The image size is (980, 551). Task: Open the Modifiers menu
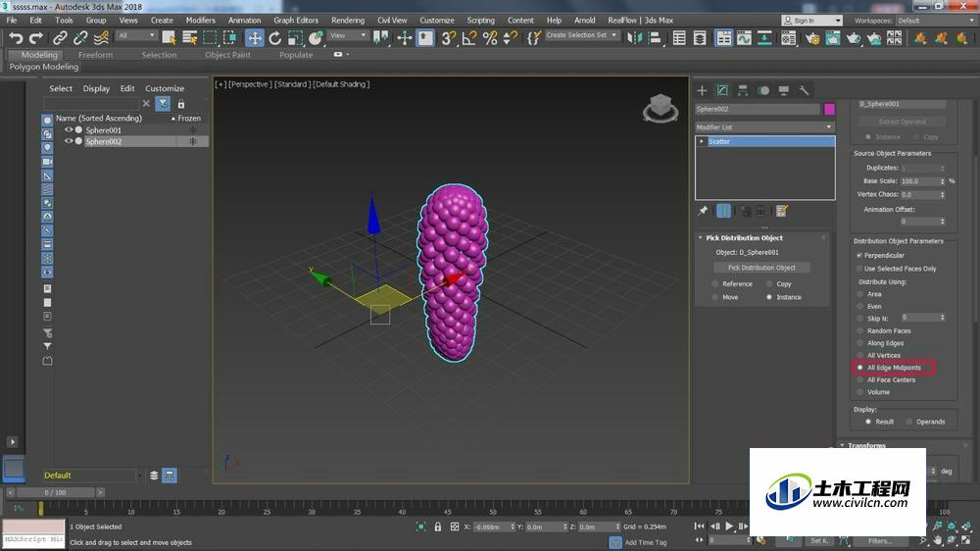(200, 20)
